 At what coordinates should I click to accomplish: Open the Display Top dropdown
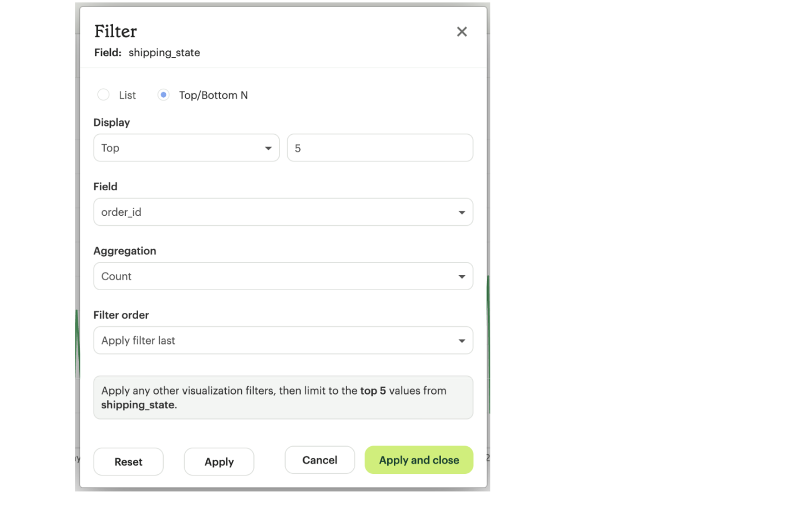tap(186, 148)
